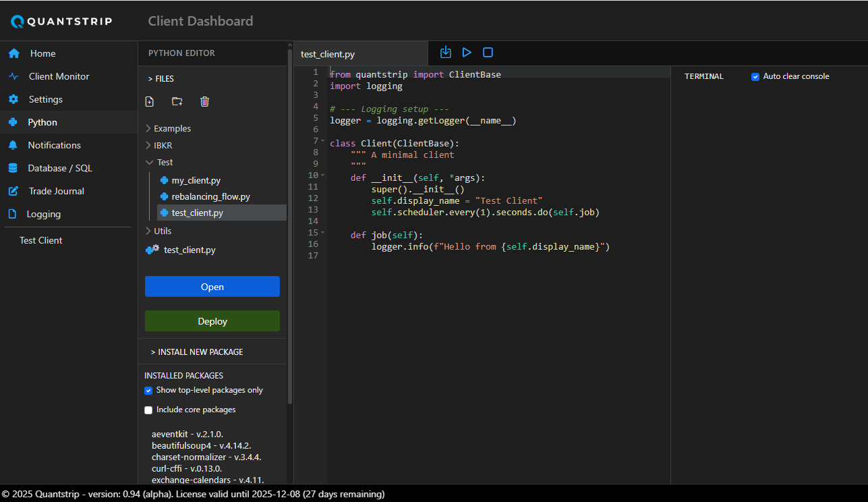Image resolution: width=868 pixels, height=502 pixels.
Task: Click the TERMINAL panel heading
Action: tap(704, 76)
